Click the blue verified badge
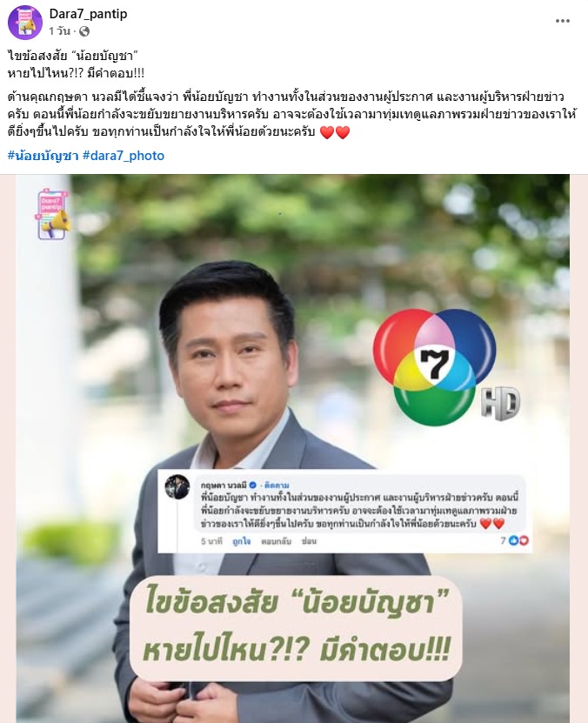588x723 pixels. pos(252,485)
